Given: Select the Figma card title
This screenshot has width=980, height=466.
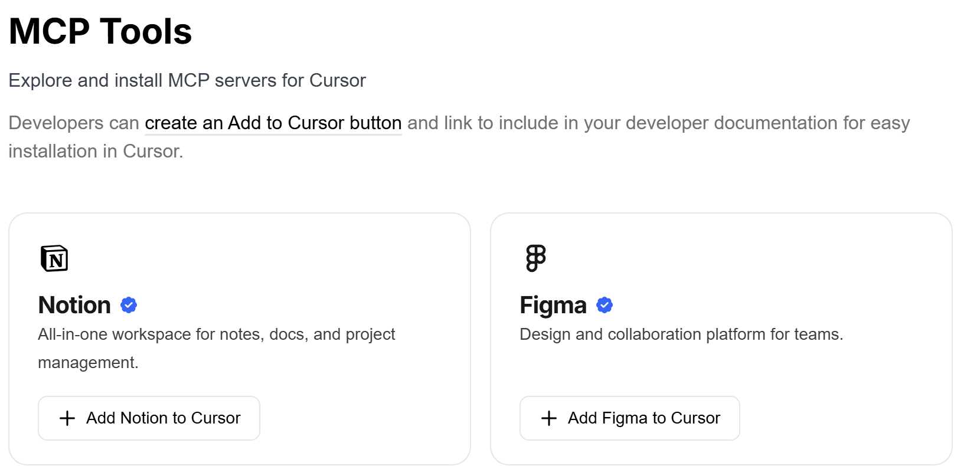Looking at the screenshot, I should click(553, 305).
